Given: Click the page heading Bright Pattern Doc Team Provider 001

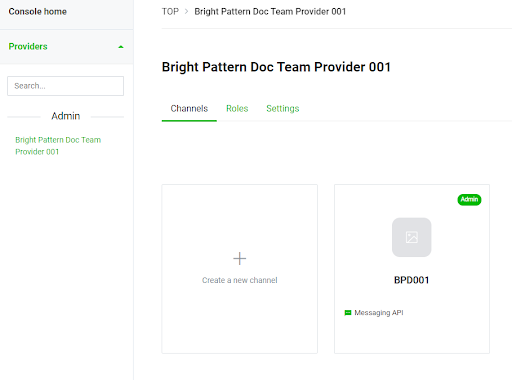Looking at the screenshot, I should point(276,67).
